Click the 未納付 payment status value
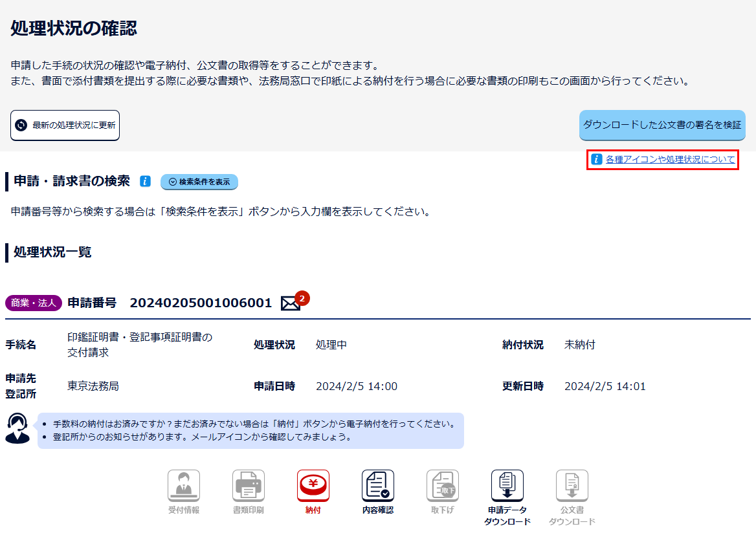Image resolution: width=756 pixels, height=533 pixels. coord(579,345)
